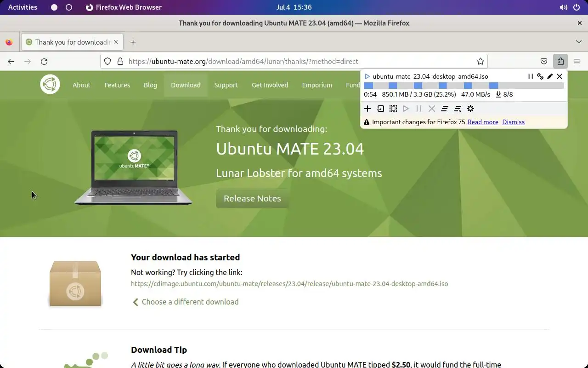Dismiss the Firefox 75 notice

tap(513, 122)
